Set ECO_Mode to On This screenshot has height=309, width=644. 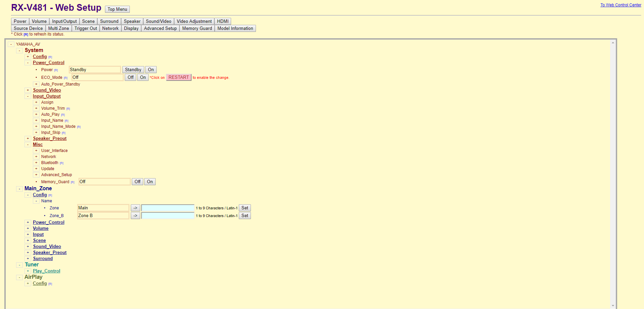coord(143,78)
